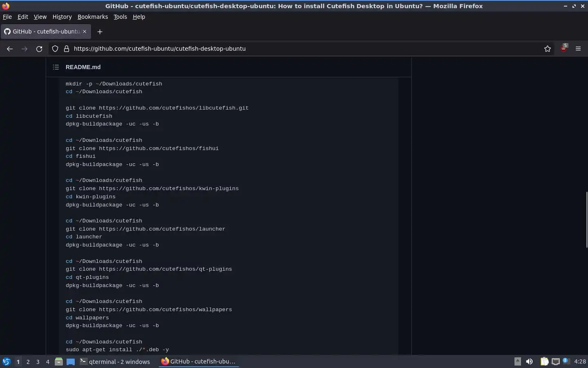Open the uBlock extension icon
The image size is (588, 368).
click(564, 48)
